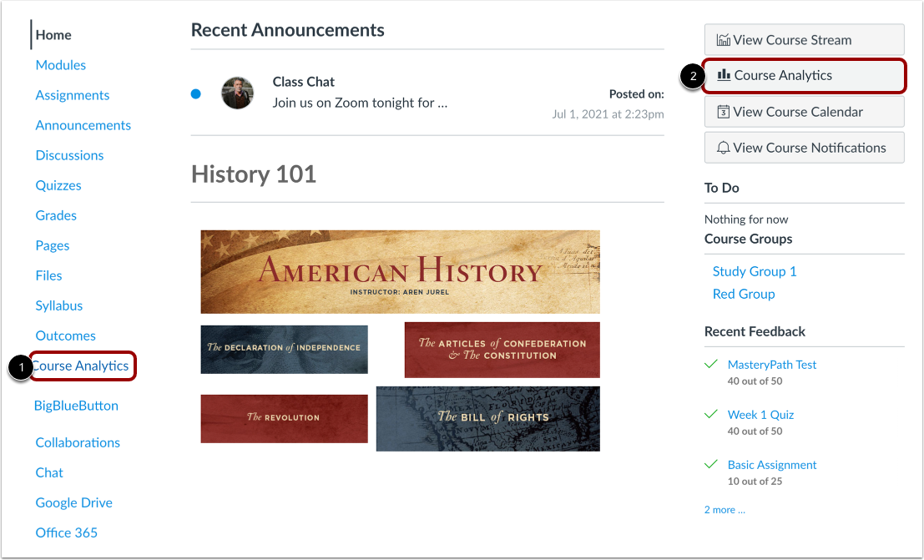Click the calendar icon on View Course Calendar
The height and width of the screenshot is (560, 924).
coord(725,111)
